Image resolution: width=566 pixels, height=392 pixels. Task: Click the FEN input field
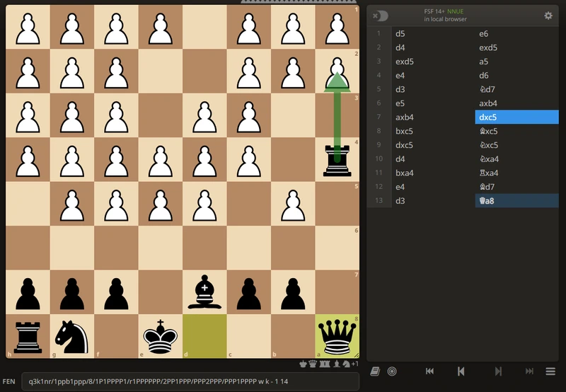(190, 381)
